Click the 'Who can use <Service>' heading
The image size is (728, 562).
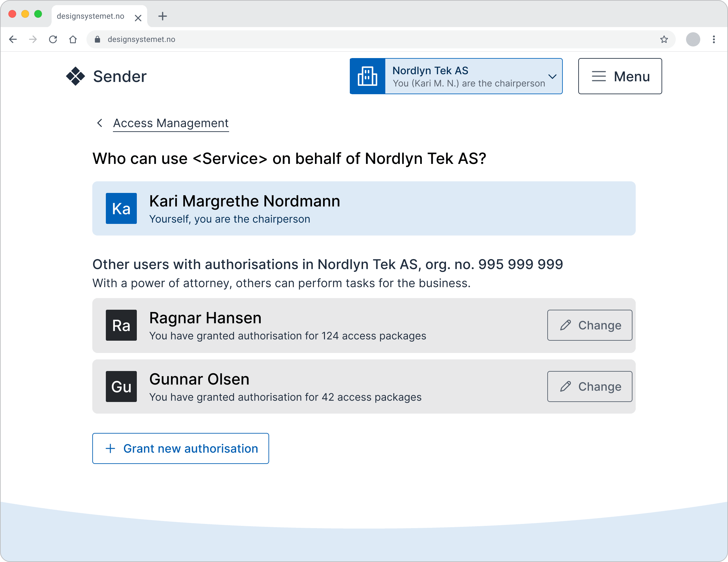pos(289,158)
